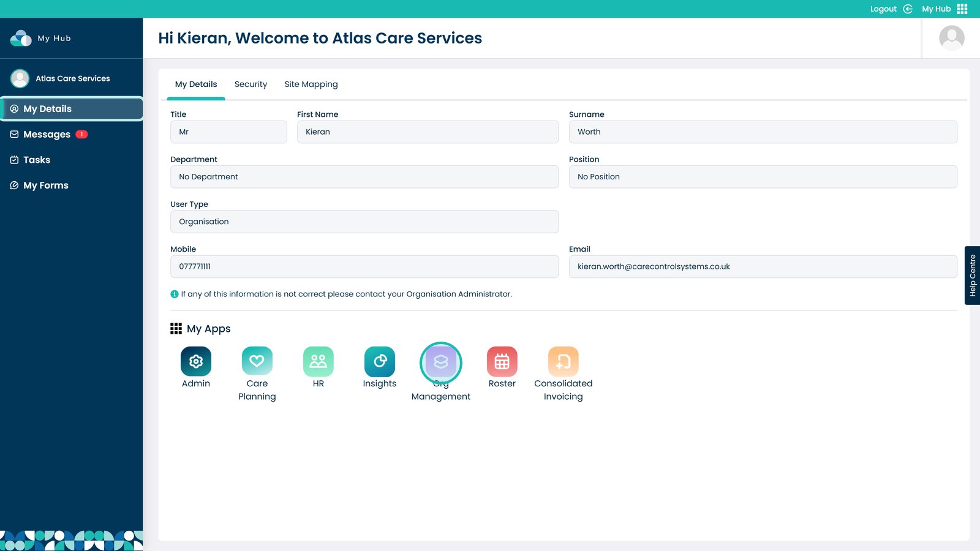Screen dimensions: 980x551
Task: Go to Tasks in sidebar
Action: click(37, 160)
